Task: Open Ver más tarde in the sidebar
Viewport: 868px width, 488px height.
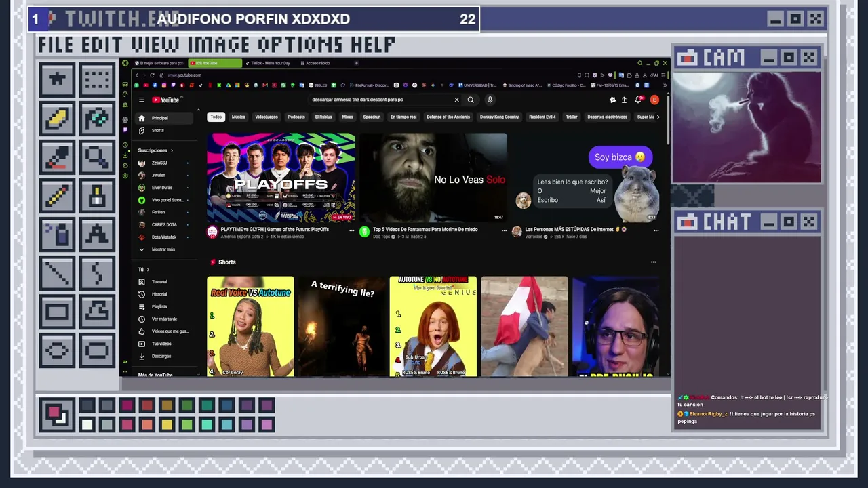Action: click(x=164, y=319)
